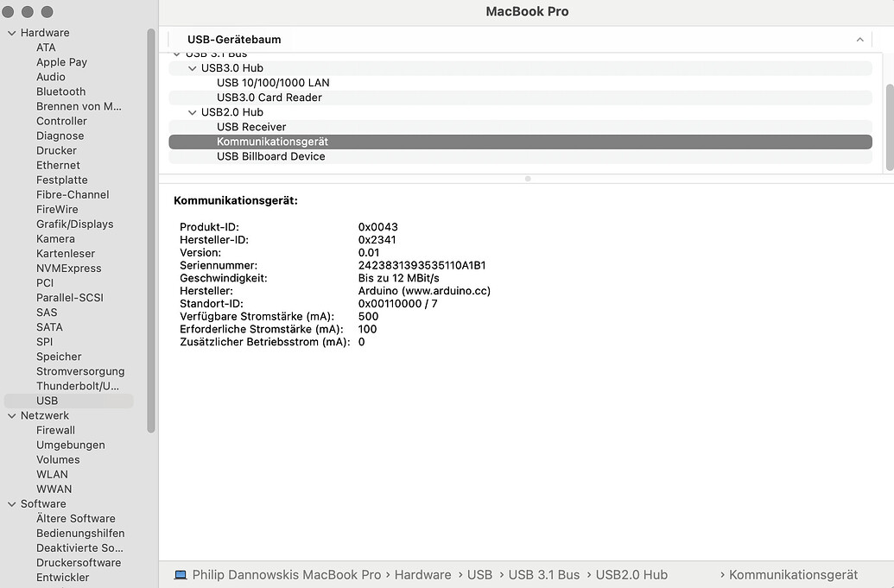The width and height of the screenshot is (894, 588).
Task: Click Hardware in the breadcrumb path
Action: click(423, 574)
